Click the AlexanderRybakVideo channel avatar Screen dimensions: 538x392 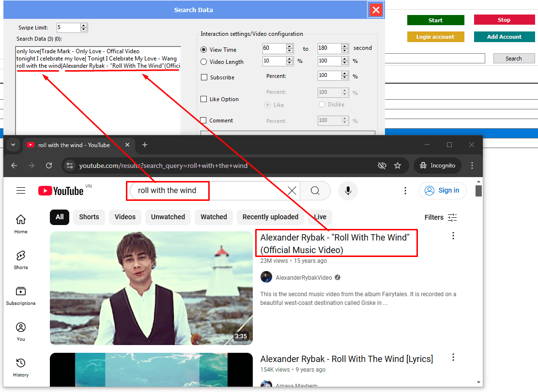point(266,277)
